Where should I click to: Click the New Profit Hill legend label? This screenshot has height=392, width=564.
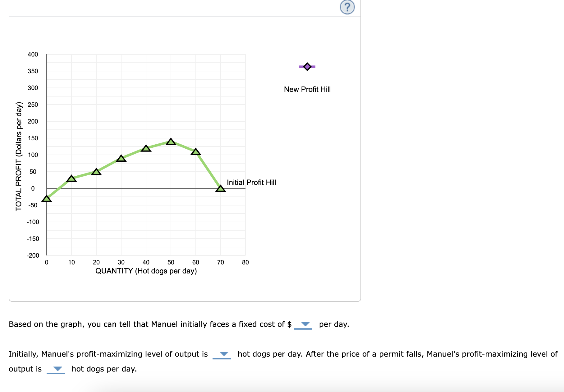pos(307,89)
